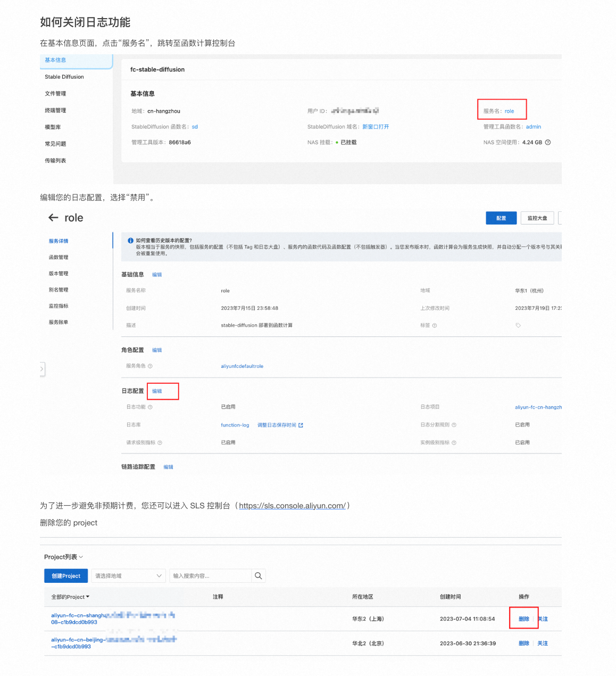The image size is (616, 676).
Task: Click the fc-stable-diffusion title text
Action: pos(157,70)
